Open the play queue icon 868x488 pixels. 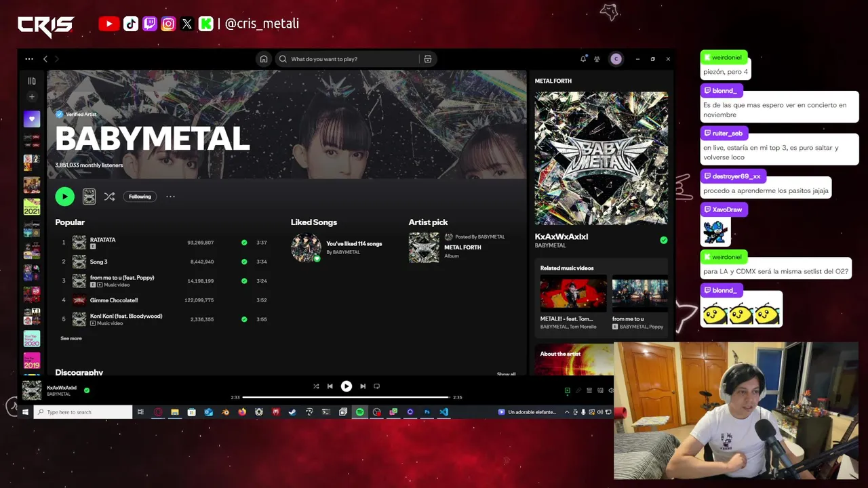589,390
